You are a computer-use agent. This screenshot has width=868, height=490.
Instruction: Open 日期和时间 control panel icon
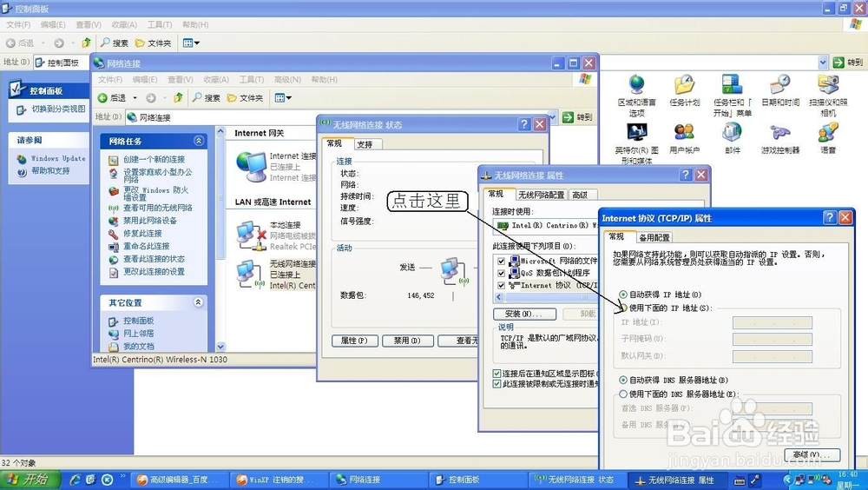coord(780,91)
